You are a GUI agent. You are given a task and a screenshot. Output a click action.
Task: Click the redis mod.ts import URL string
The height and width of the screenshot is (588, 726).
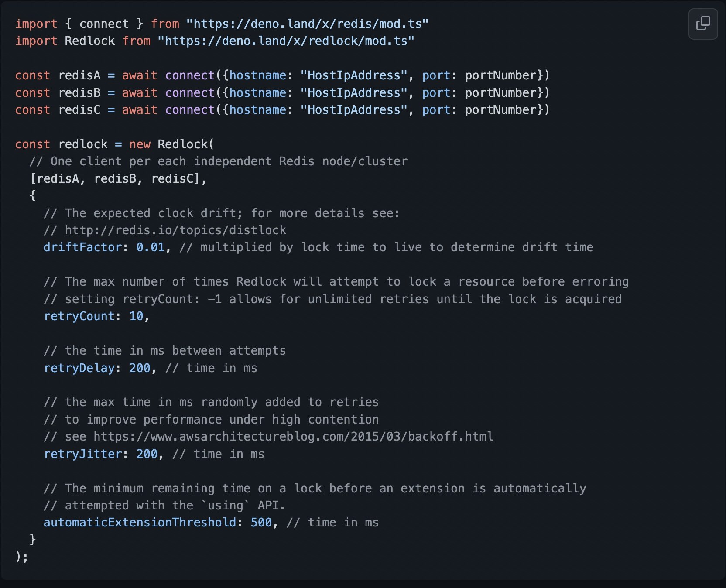click(x=307, y=24)
